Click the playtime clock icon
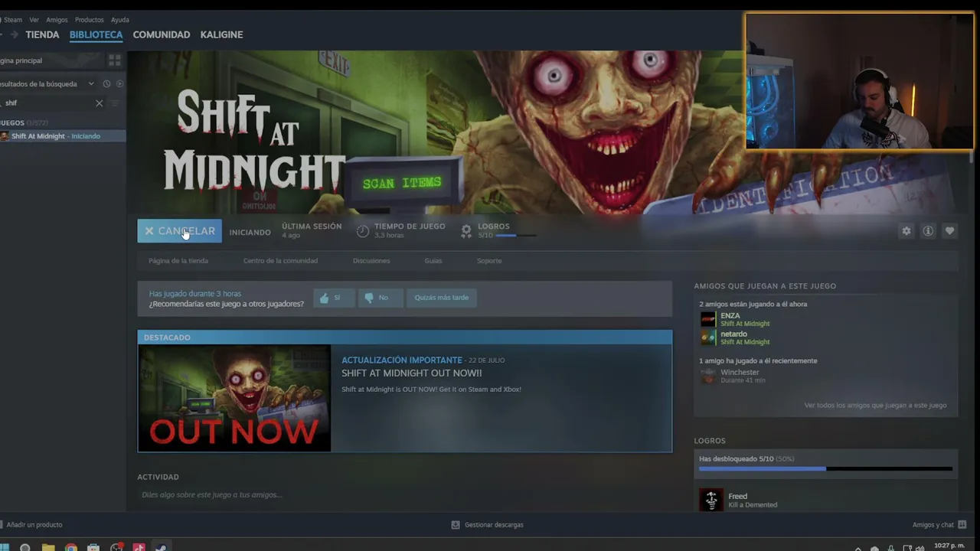 (363, 231)
